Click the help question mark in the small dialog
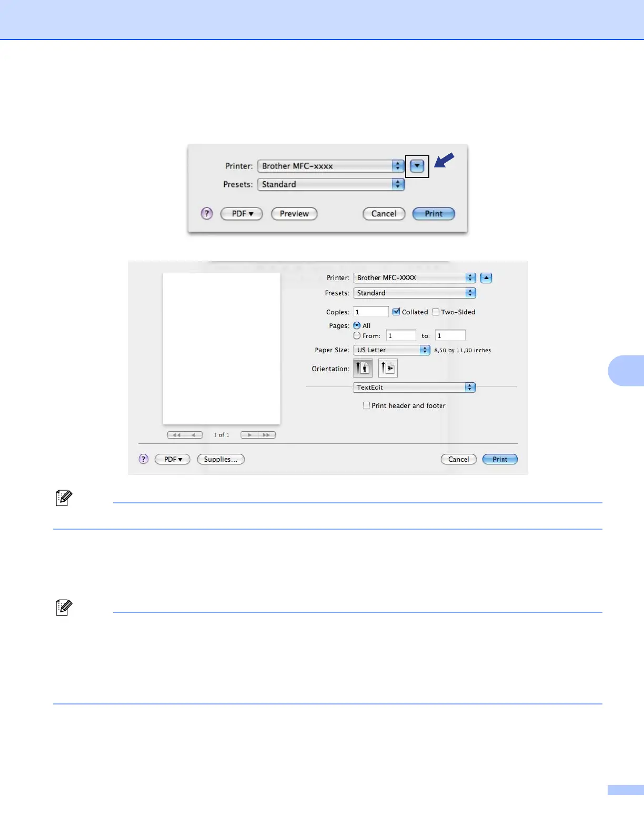Viewport: 644px width, 834px height. coord(207,214)
